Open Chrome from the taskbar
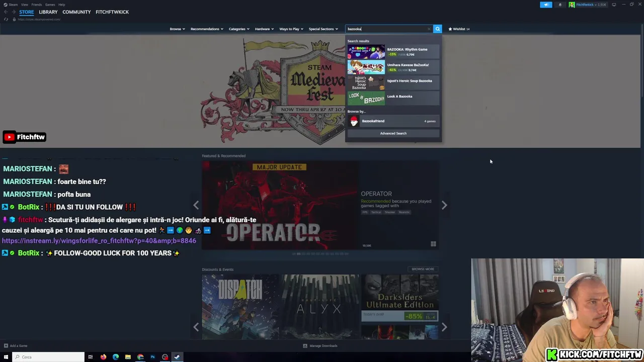This screenshot has height=362, width=644. 140,357
